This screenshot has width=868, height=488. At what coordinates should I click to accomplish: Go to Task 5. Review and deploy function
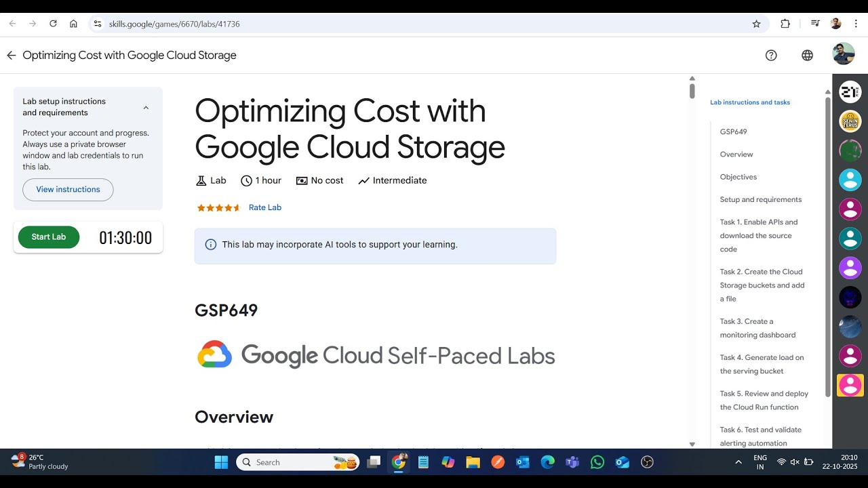tap(764, 400)
